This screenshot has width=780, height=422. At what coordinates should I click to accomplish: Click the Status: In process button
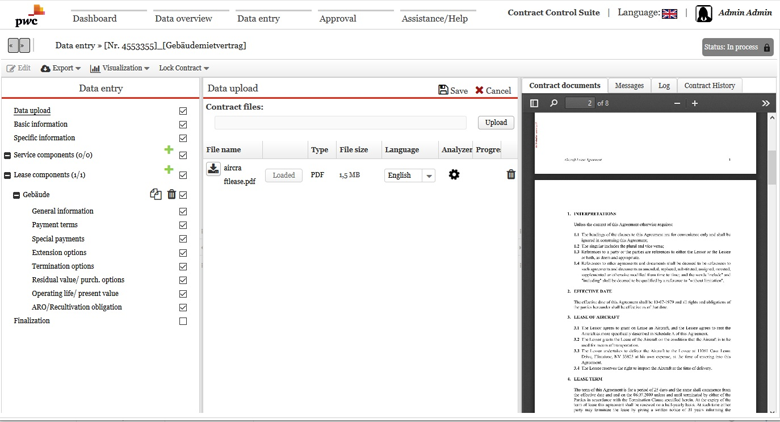click(738, 47)
